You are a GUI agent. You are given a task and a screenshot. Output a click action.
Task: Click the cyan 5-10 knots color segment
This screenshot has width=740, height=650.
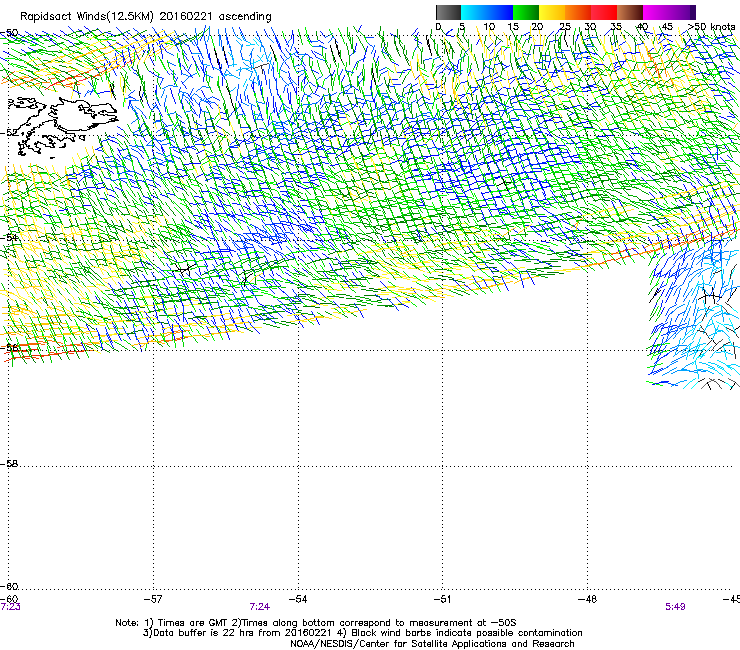pos(474,12)
